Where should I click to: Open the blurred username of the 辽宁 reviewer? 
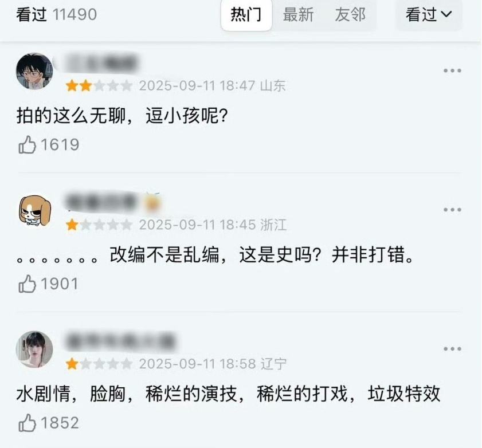click(120, 341)
